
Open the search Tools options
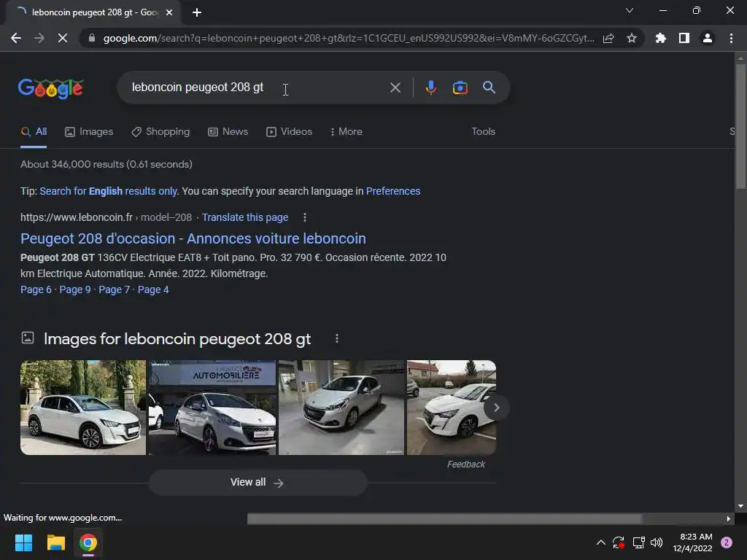coord(483,132)
